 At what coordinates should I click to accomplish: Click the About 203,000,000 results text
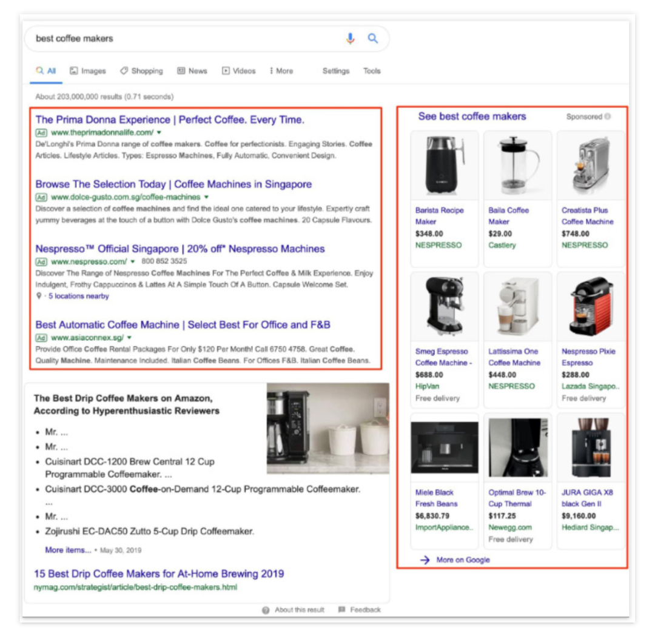click(x=104, y=96)
